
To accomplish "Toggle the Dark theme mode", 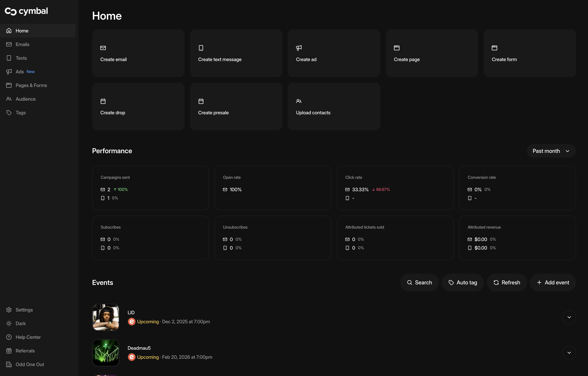I will click(20, 323).
